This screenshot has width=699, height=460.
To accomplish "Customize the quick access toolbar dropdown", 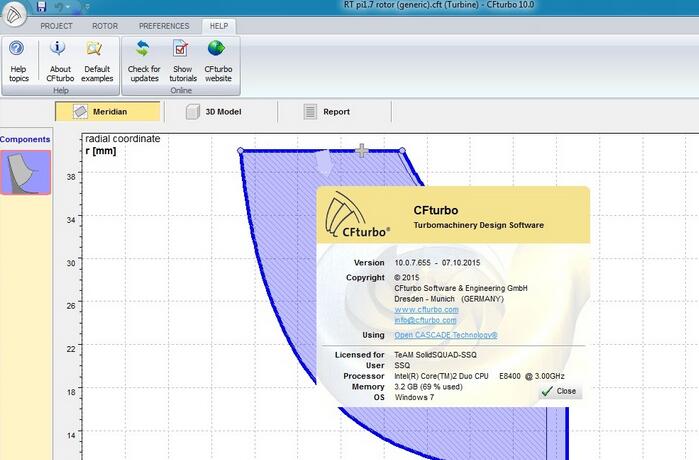I will click(87, 7).
